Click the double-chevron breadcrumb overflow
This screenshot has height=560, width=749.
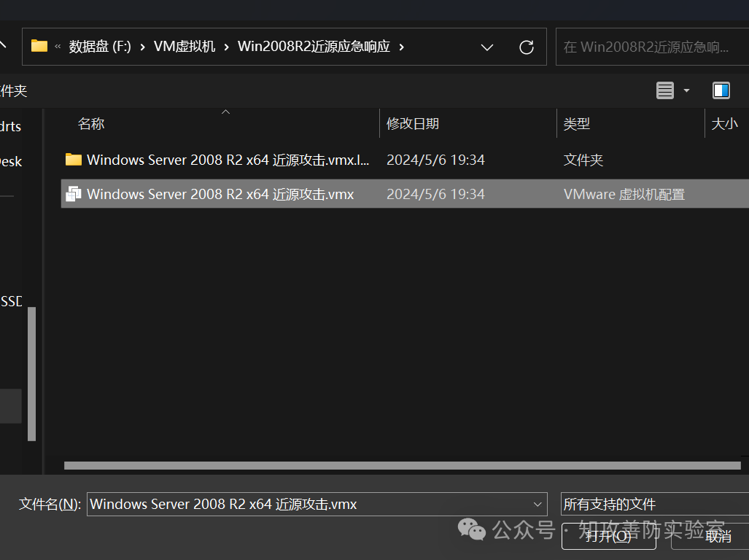[58, 47]
